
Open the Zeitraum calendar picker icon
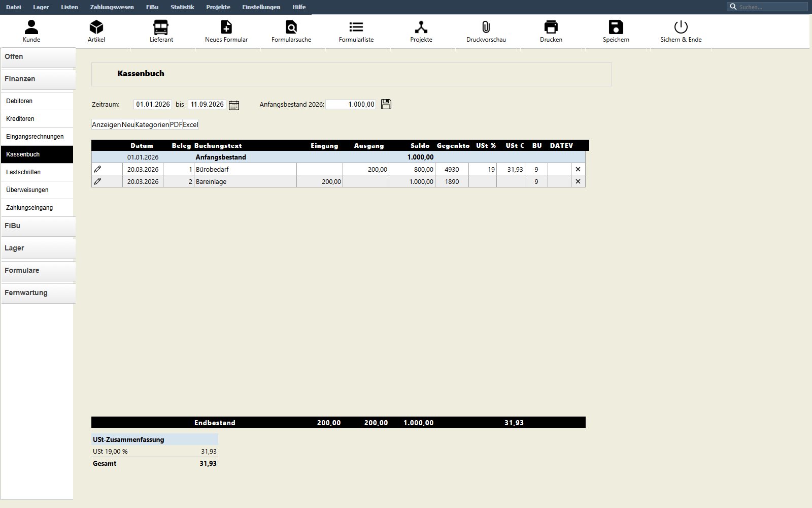(x=234, y=105)
